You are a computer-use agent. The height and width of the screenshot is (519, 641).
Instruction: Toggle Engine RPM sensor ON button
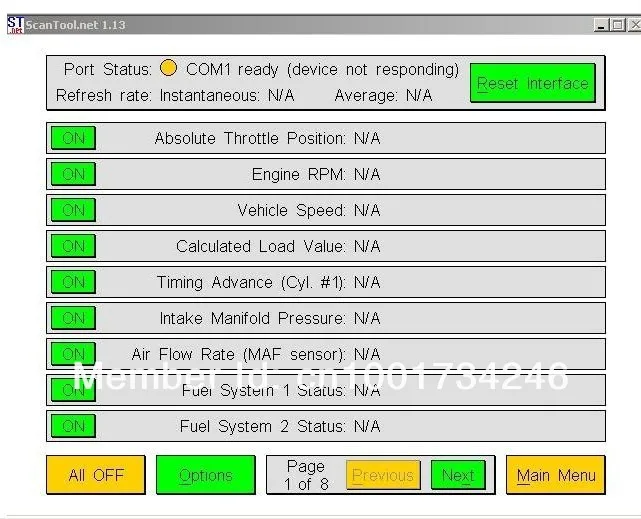pos(74,174)
